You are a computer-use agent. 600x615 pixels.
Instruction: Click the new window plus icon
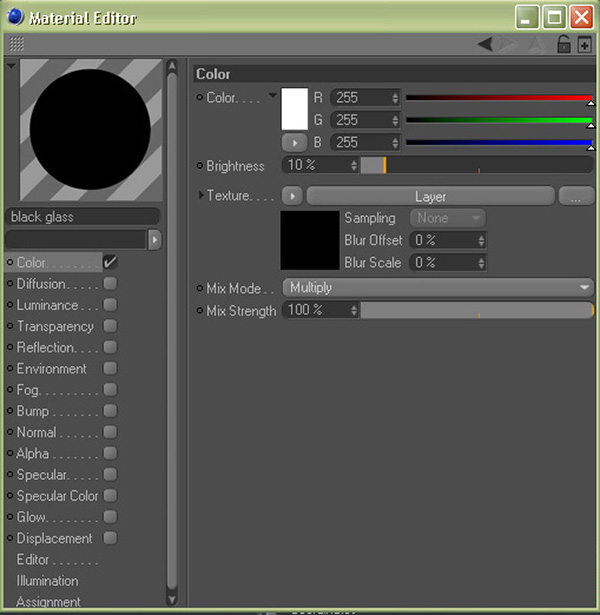pos(584,44)
